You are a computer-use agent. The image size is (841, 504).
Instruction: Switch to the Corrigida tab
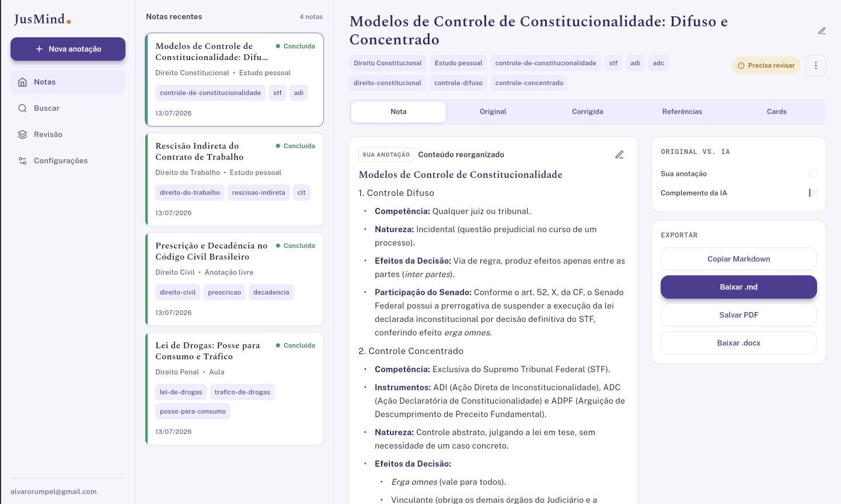click(588, 112)
